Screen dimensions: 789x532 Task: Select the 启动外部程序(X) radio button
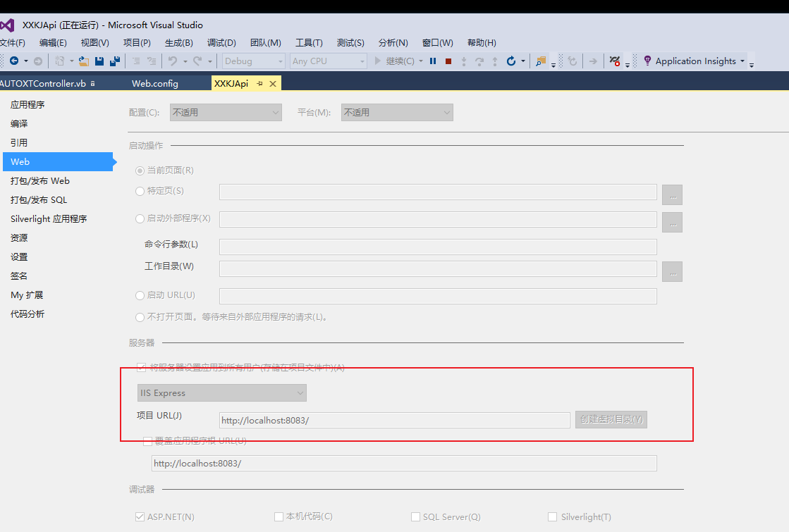140,218
